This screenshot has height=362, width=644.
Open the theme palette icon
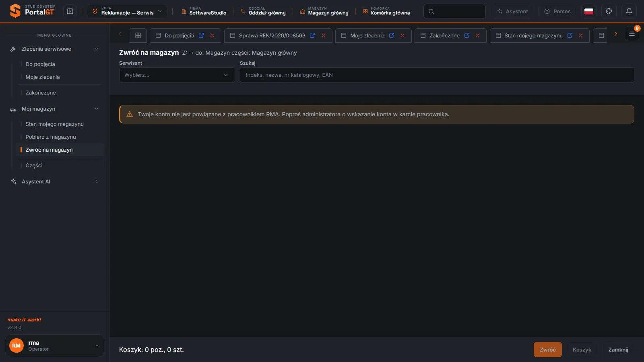click(609, 11)
